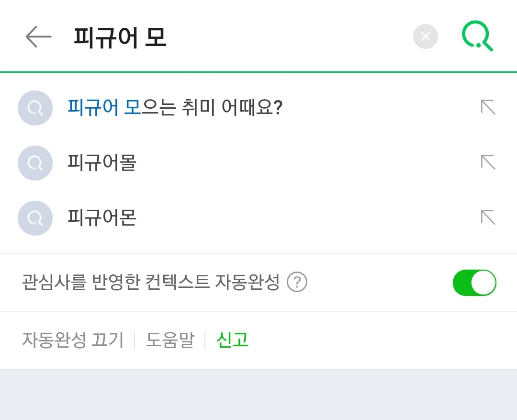
Task: Click green 신고 link
Action: (232, 340)
